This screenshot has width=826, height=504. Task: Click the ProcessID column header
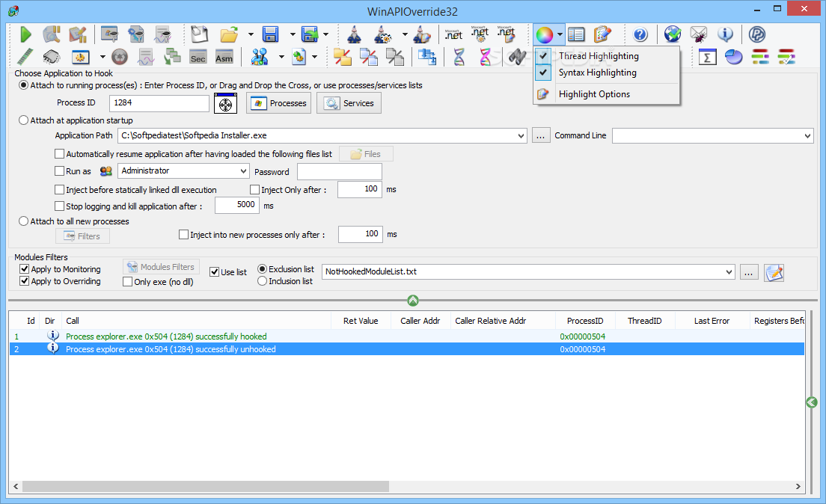click(x=585, y=321)
